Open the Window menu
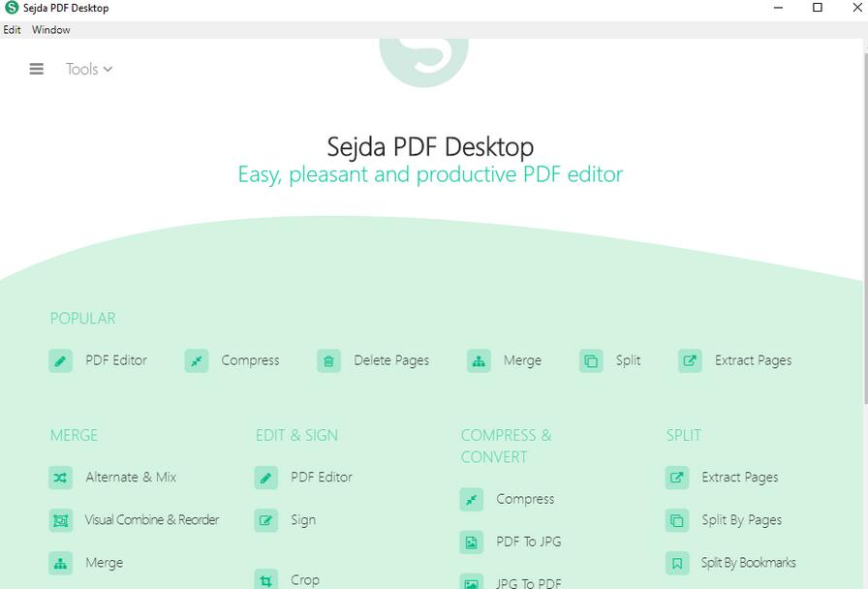Screen dimensions: 868x589 51,30
